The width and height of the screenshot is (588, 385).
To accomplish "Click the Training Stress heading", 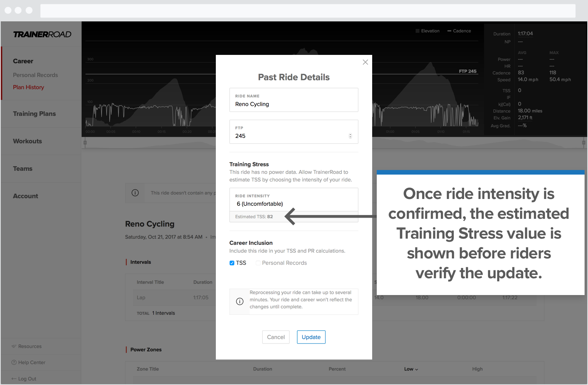I will point(249,164).
